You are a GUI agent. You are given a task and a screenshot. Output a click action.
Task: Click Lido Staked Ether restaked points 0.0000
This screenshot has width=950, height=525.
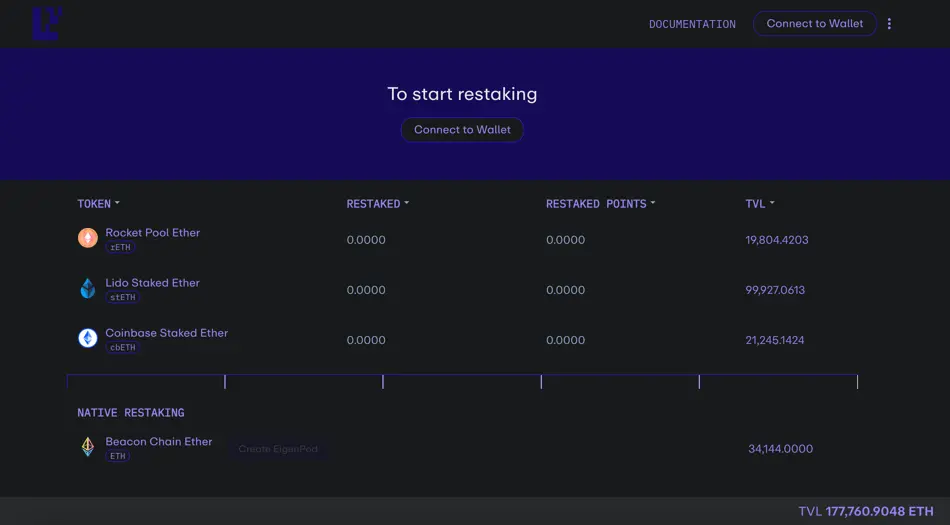point(565,290)
